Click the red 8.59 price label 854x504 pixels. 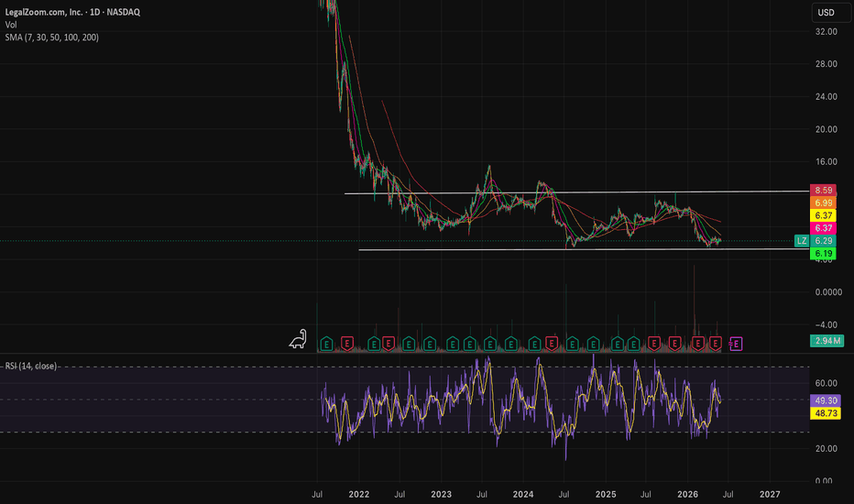click(x=823, y=191)
